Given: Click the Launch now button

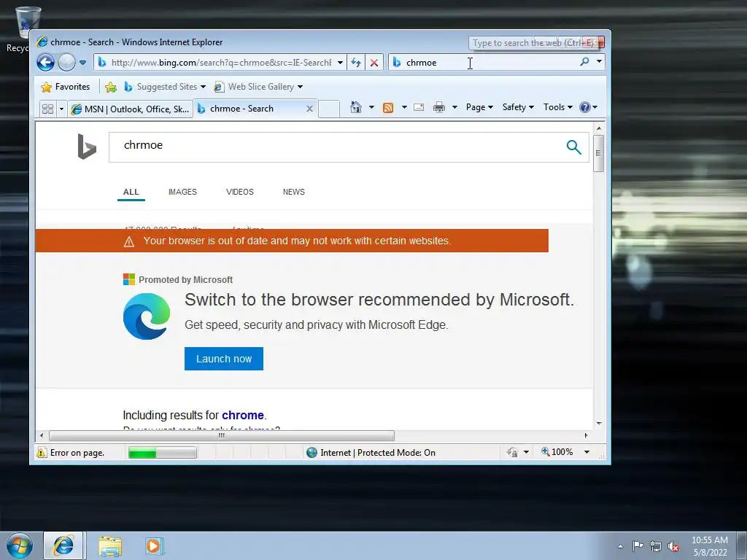Looking at the screenshot, I should coord(224,359).
